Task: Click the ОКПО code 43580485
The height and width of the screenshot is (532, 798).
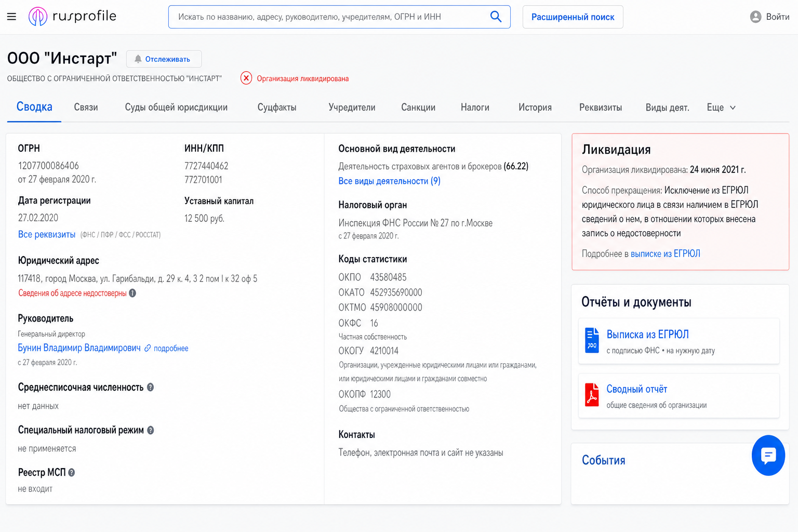Action: pos(388,277)
